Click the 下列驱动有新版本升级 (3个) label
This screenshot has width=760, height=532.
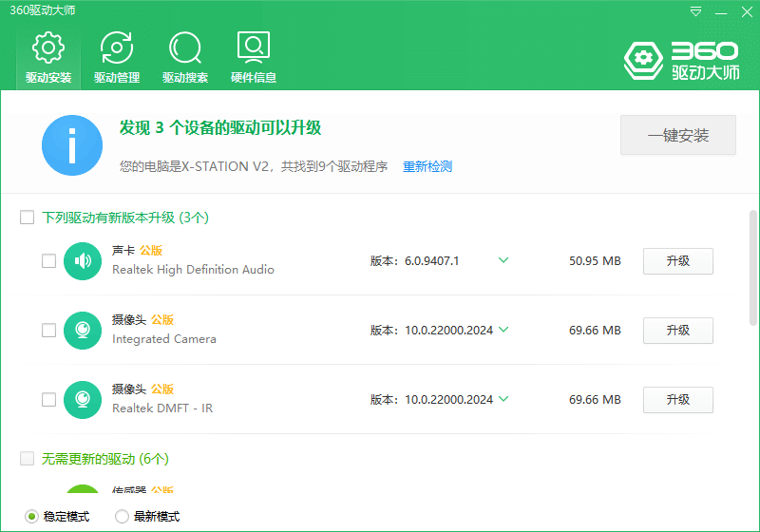coord(125,218)
